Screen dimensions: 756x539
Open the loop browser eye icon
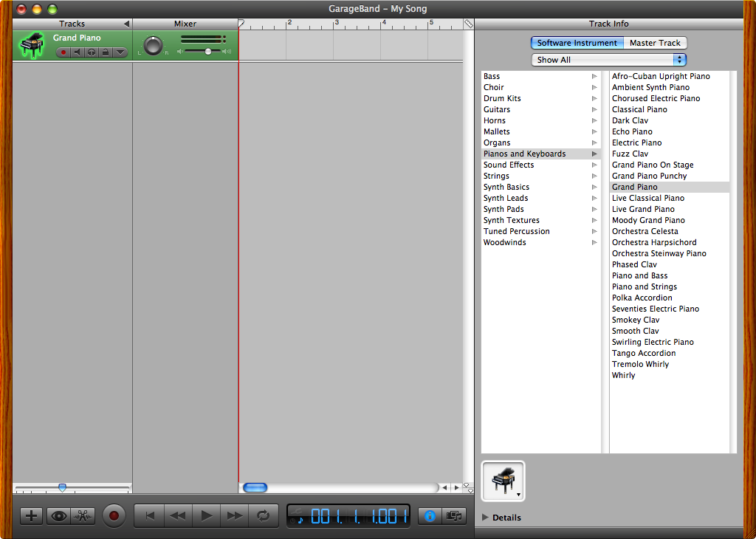[58, 516]
